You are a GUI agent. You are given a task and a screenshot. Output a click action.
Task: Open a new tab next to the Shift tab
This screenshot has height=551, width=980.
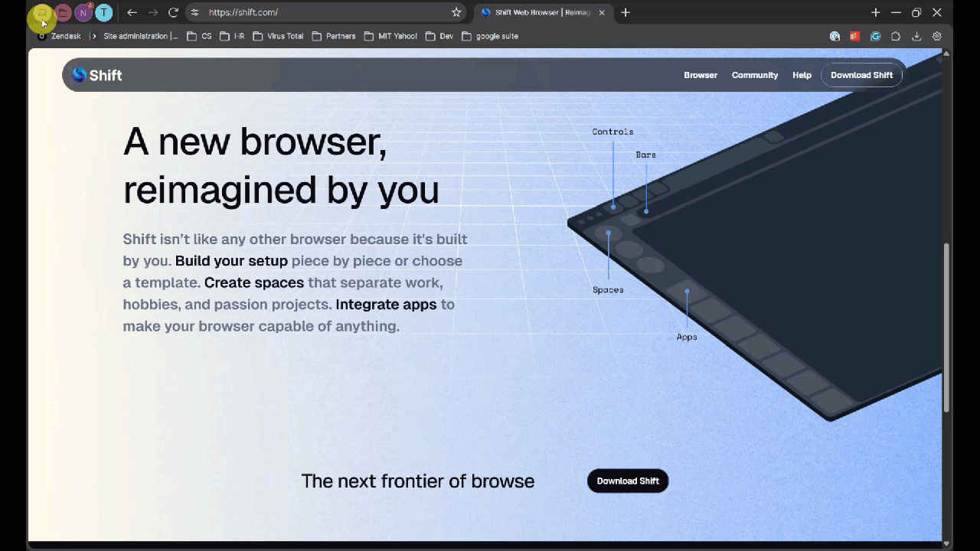626,13
